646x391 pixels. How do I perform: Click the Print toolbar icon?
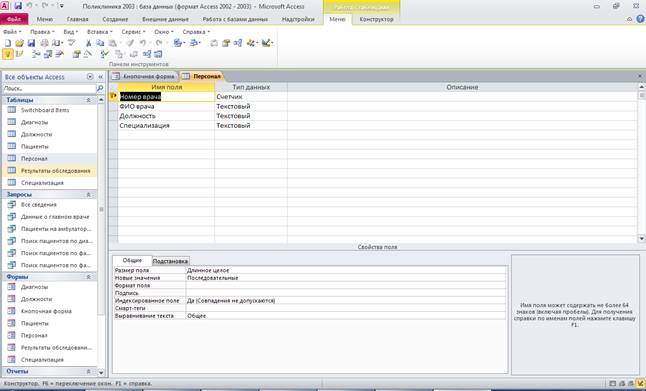(44, 43)
